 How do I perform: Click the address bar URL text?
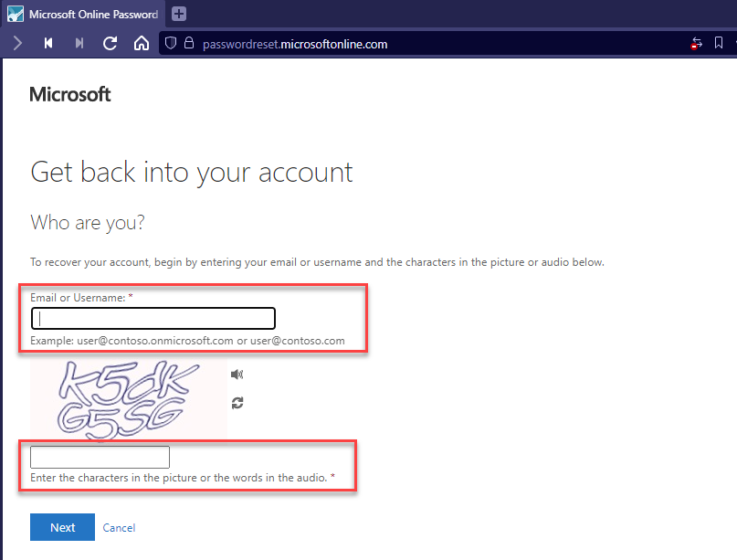tap(295, 44)
